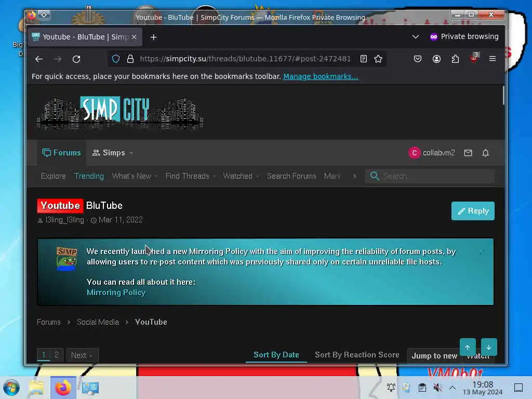
Task: Expand the What's New dropdown arrow
Action: (156, 177)
